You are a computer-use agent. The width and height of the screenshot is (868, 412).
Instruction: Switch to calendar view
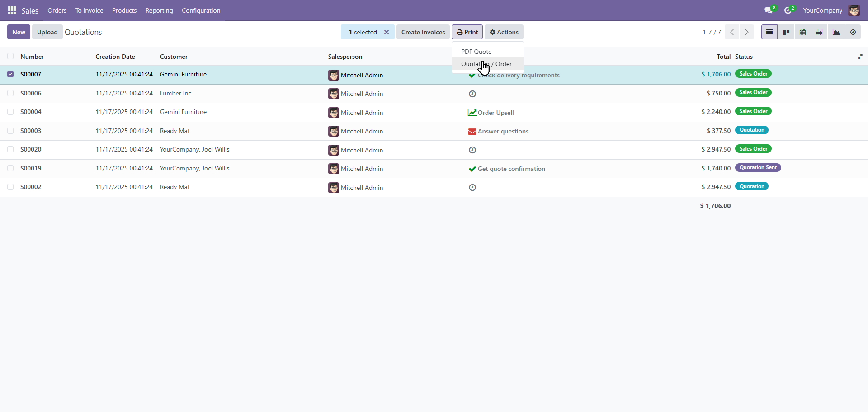[x=803, y=32]
